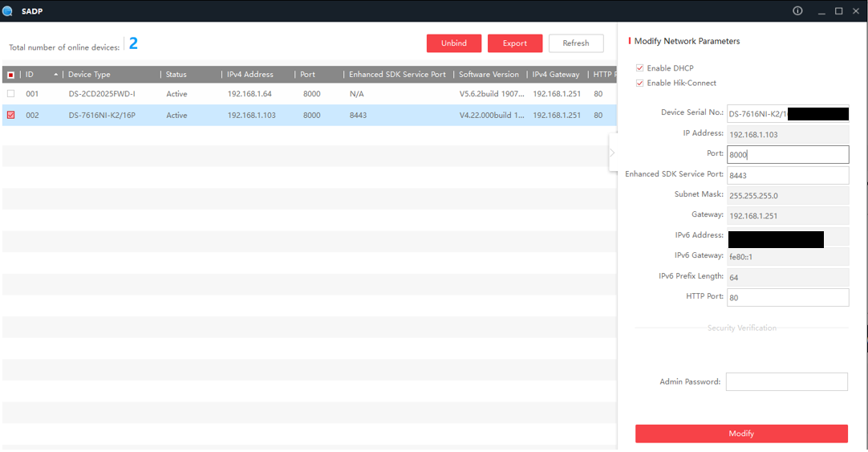Check the box for device 001
This screenshot has height=452, width=868.
click(10, 94)
